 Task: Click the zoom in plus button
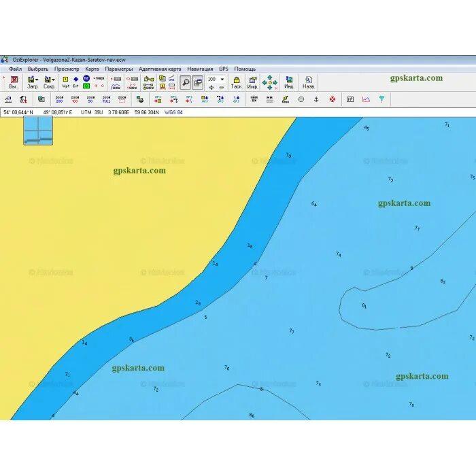(211, 88)
